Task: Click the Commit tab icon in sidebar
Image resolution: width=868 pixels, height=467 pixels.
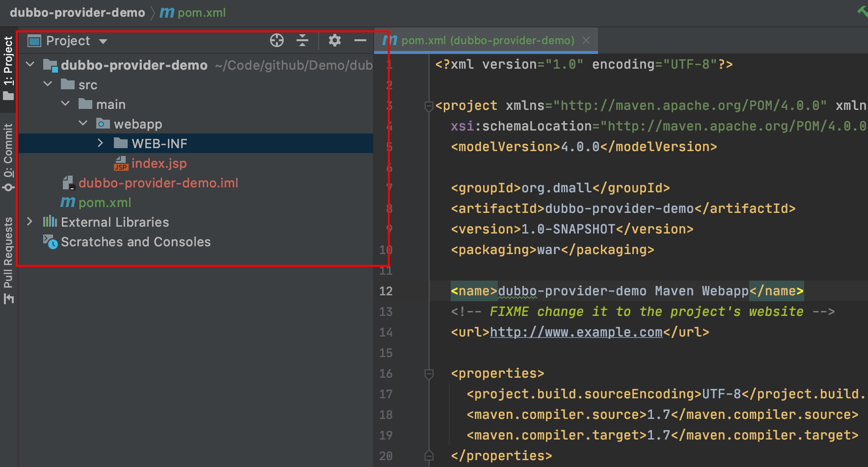Action: click(x=8, y=187)
